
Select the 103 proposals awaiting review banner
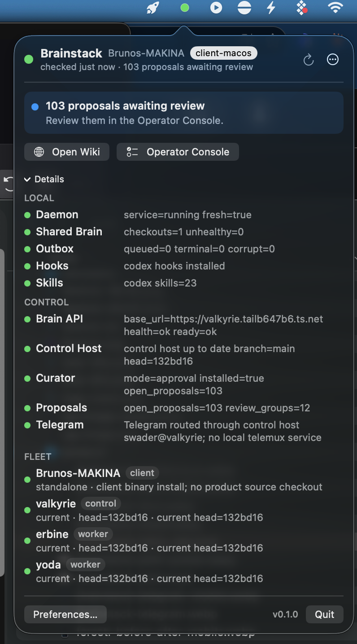(x=184, y=113)
